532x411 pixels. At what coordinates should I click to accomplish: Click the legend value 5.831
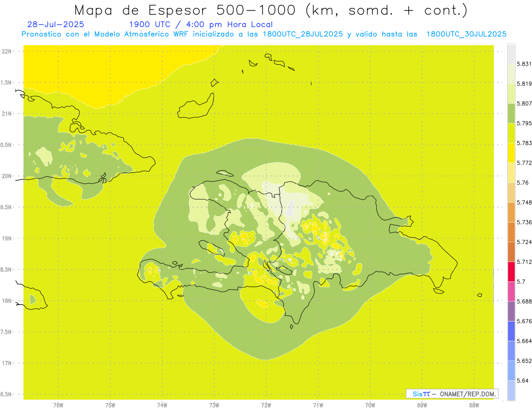point(524,64)
